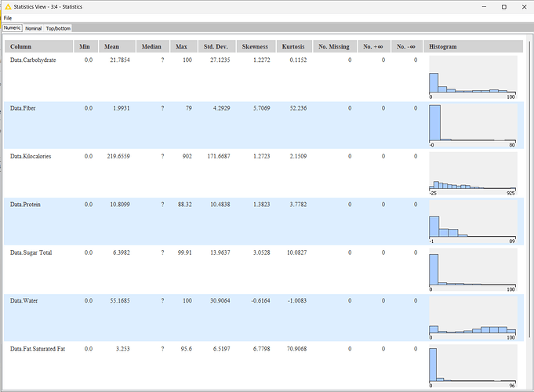This screenshot has width=534, height=392.
Task: Sort by the Column header
Action: (39, 46)
